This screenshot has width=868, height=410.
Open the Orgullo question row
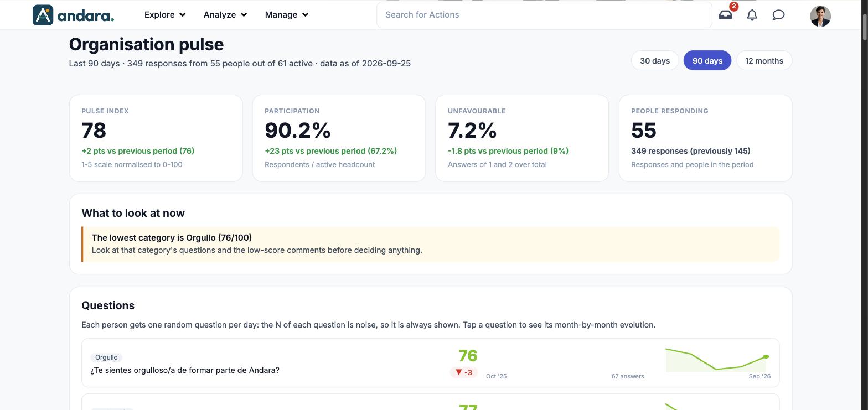430,362
